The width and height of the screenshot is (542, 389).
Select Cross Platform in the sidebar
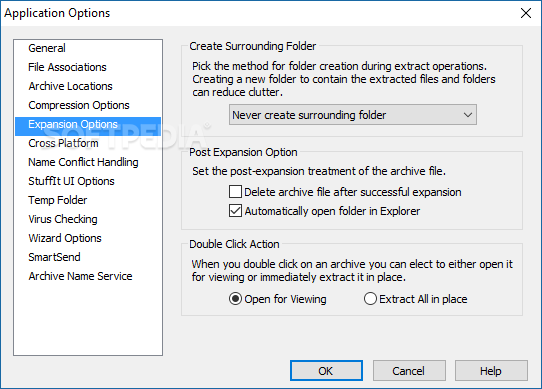(x=63, y=143)
